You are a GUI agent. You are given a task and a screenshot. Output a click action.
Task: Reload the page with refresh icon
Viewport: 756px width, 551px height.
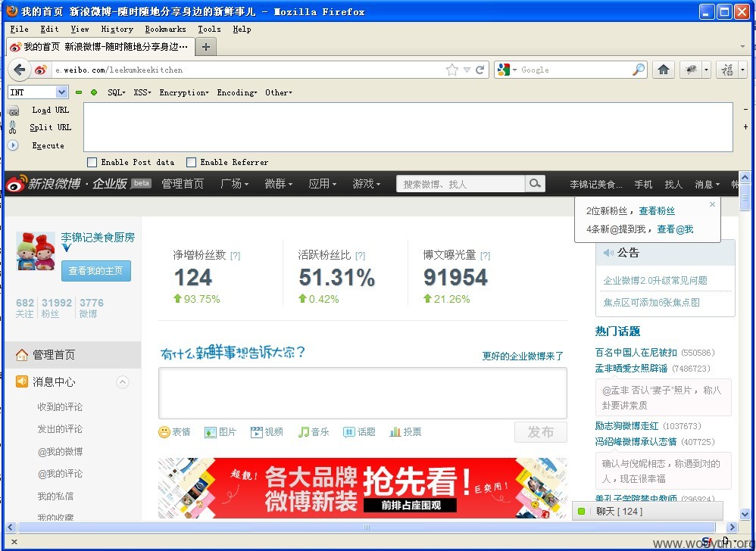pos(480,70)
